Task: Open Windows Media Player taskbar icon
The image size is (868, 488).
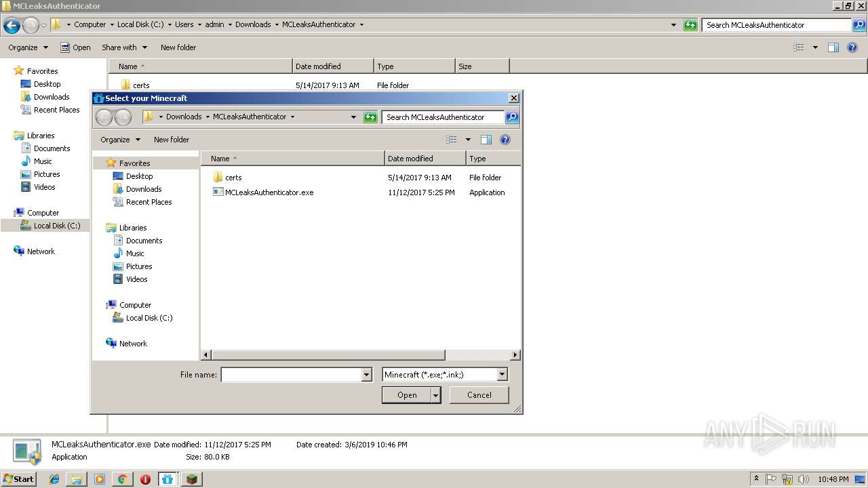Action: pos(100,479)
